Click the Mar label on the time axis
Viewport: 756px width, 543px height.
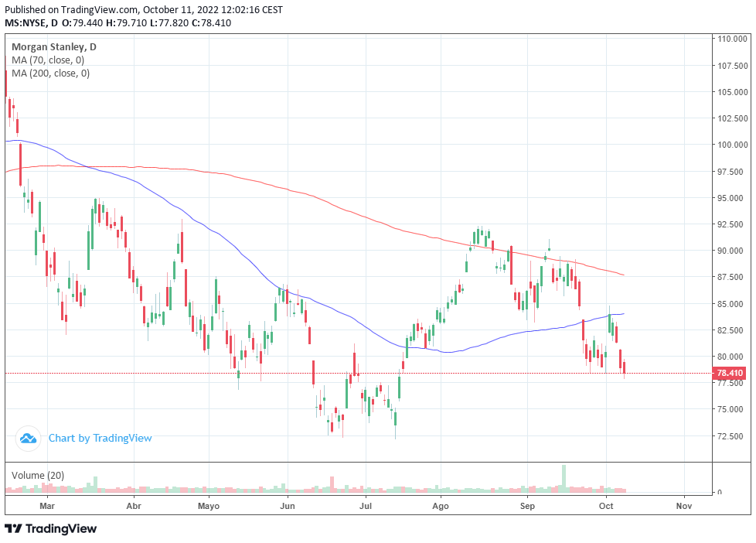[47, 506]
